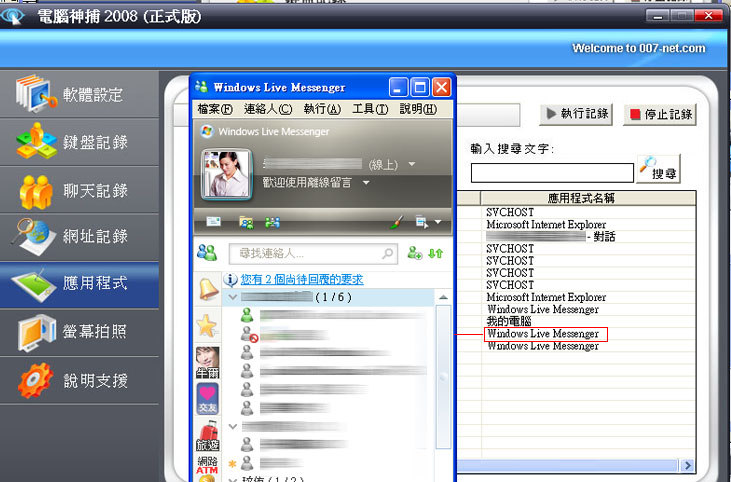Open the 歡迎使用離線留言 message dropdown
The height and width of the screenshot is (482, 731).
(366, 183)
